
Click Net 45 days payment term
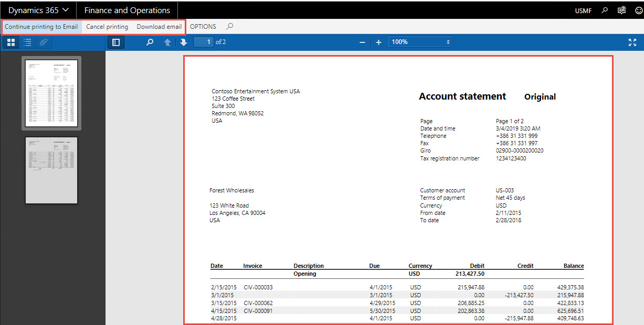click(510, 198)
